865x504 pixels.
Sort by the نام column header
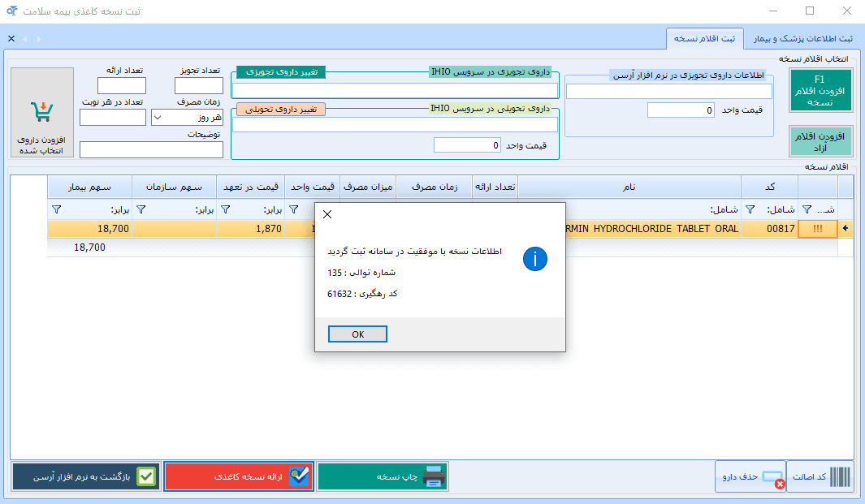coord(629,187)
